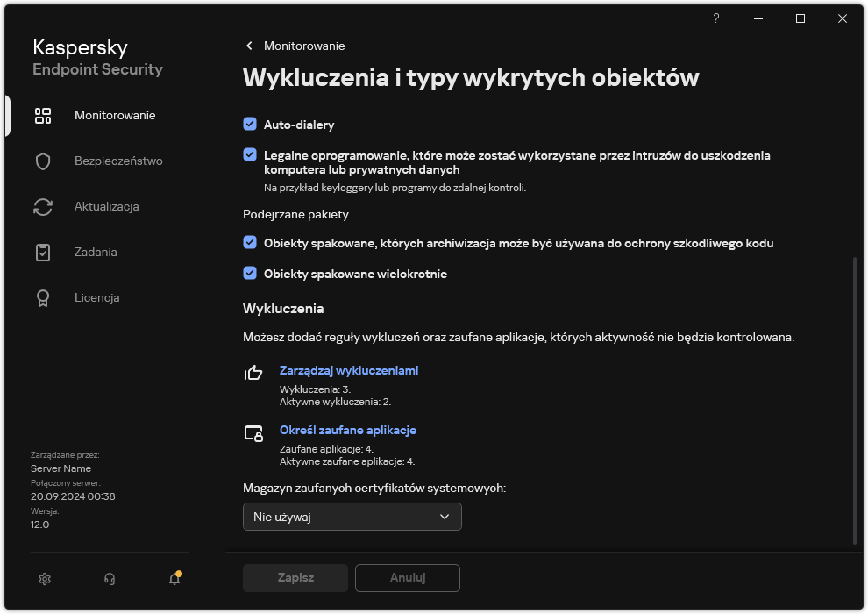Uncheck Obiekty spakowane wielokrotnie
The image size is (868, 614).
coord(249,273)
